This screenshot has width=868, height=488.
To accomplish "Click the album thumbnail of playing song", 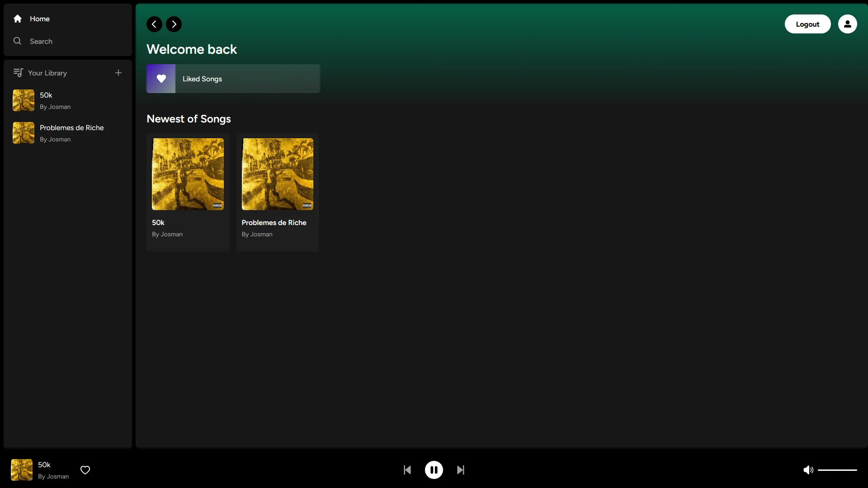I will click(20, 470).
